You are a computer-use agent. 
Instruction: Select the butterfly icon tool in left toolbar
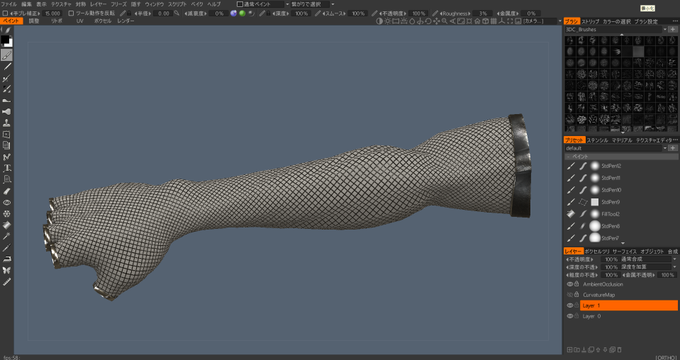[x=7, y=270]
